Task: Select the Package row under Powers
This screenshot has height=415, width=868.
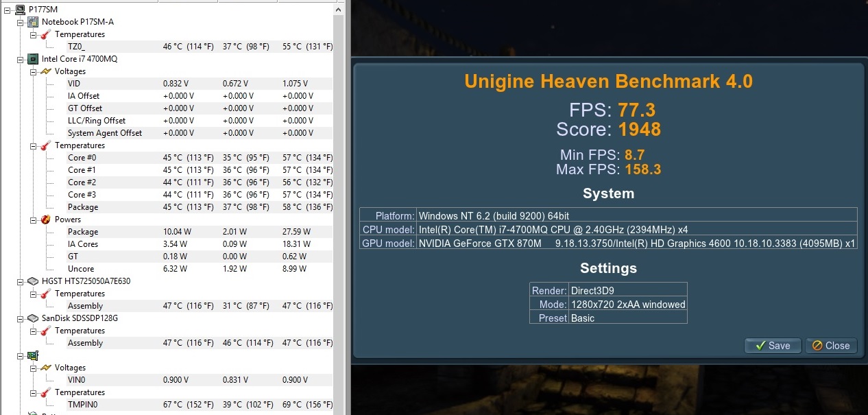Action: (199, 232)
